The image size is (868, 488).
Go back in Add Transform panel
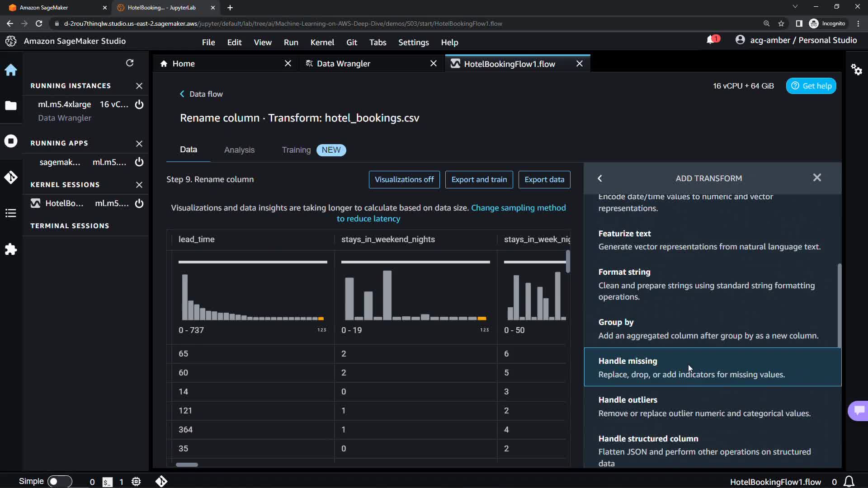(600, 178)
